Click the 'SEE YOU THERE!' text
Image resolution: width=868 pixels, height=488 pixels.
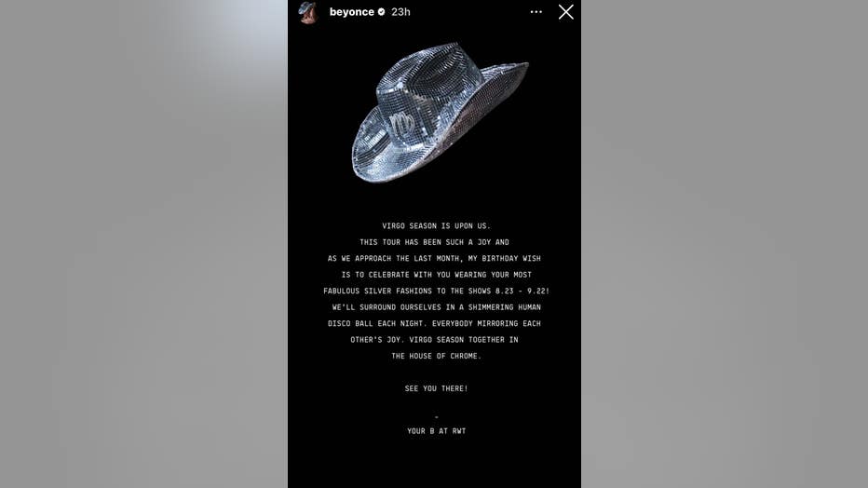click(436, 388)
